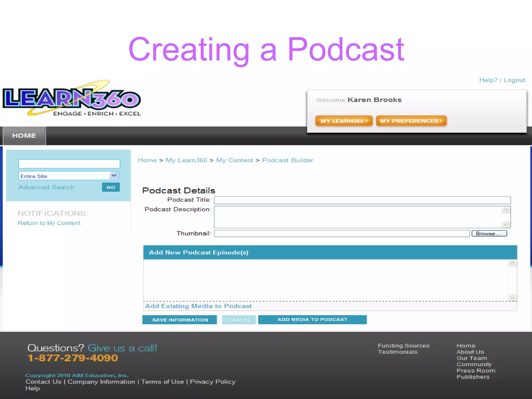Focus the Podcast Title field
532x399 pixels.
(x=362, y=200)
